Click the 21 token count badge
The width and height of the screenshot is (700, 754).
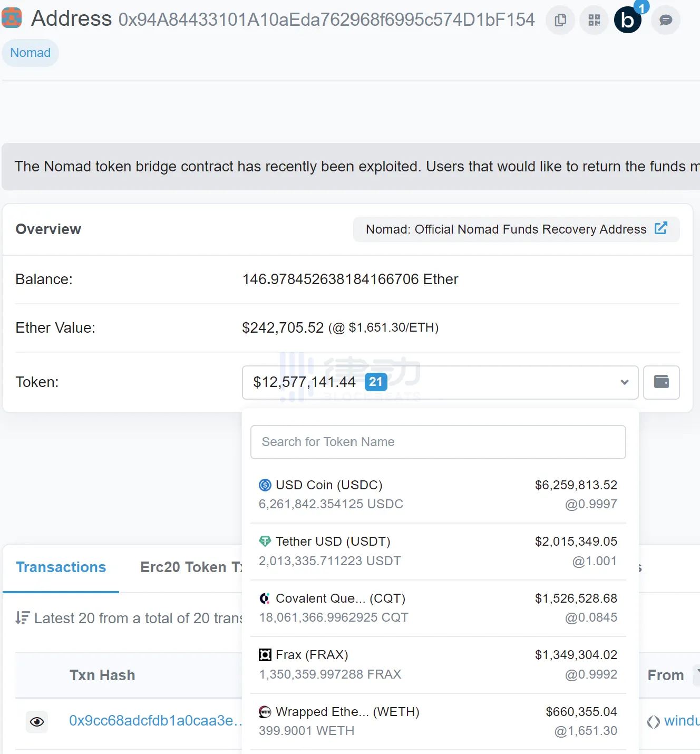pos(376,382)
